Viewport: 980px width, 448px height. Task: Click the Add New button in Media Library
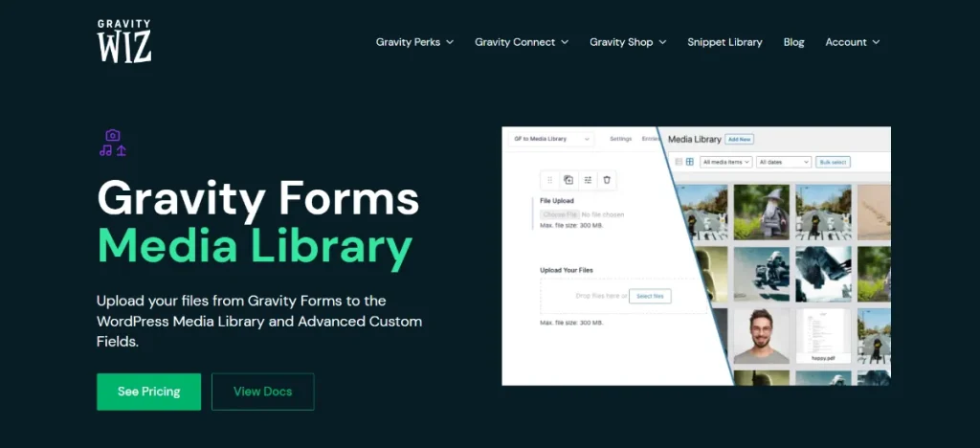[740, 140]
